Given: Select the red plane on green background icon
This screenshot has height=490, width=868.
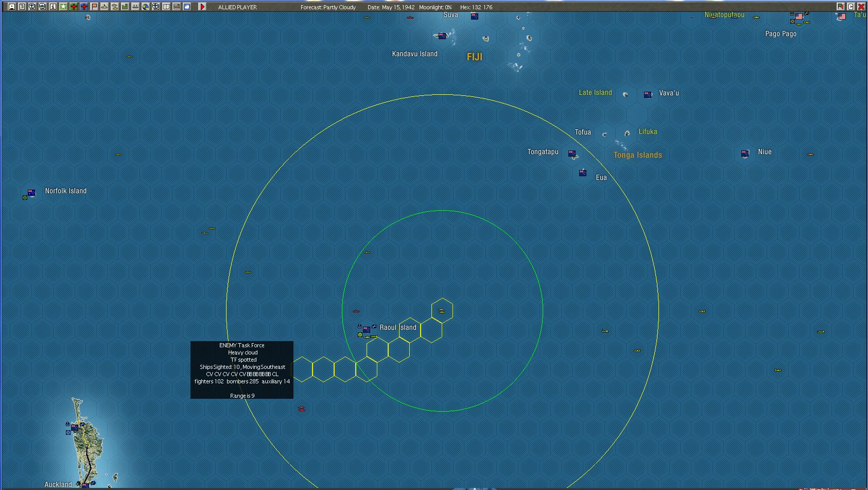Looking at the screenshot, I should [74, 7].
